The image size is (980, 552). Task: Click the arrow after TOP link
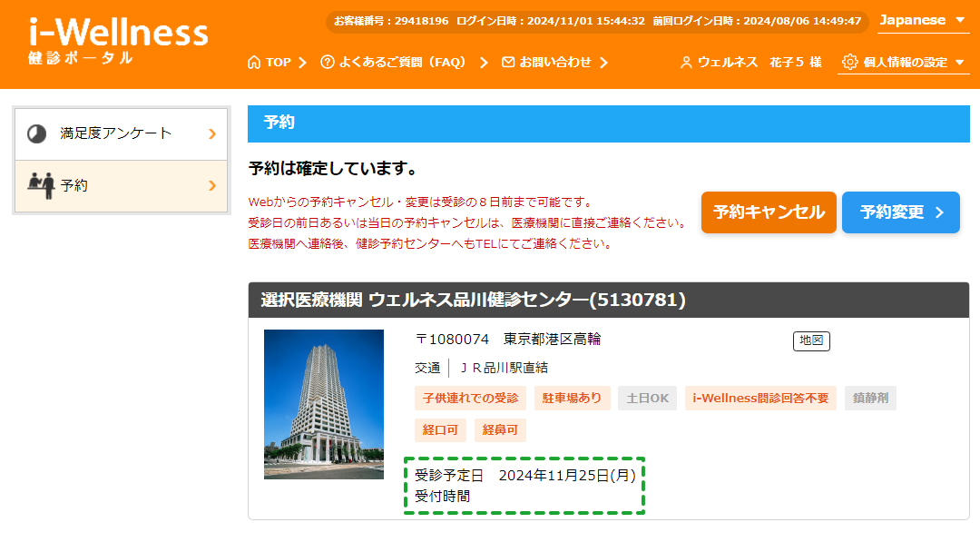(x=302, y=63)
